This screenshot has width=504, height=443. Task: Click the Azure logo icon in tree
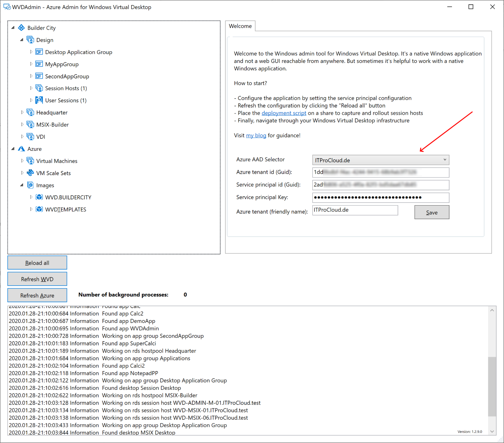pos(21,149)
